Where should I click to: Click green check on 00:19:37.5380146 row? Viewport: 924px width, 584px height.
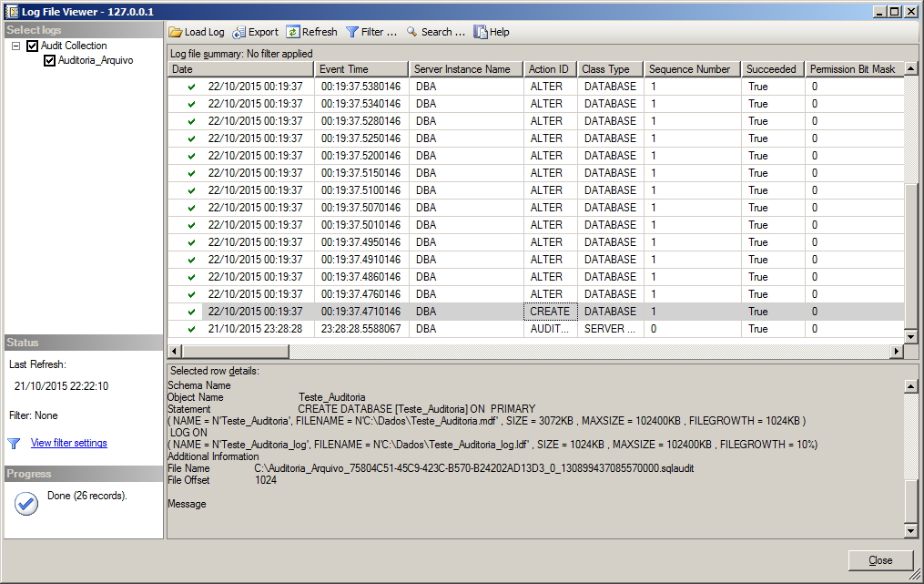pos(191,87)
